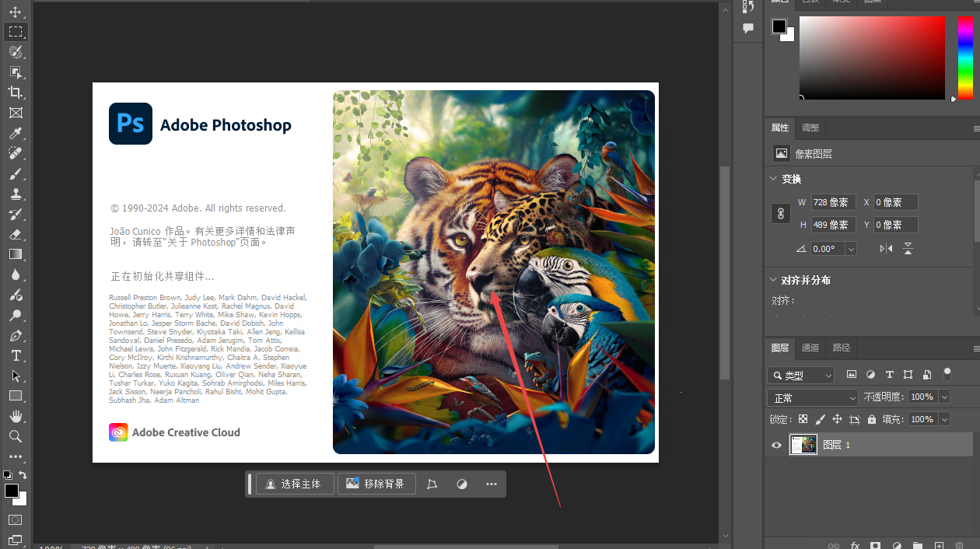Toggle the layer filter on/off switch
Viewport: 980px width, 549px height.
click(947, 374)
